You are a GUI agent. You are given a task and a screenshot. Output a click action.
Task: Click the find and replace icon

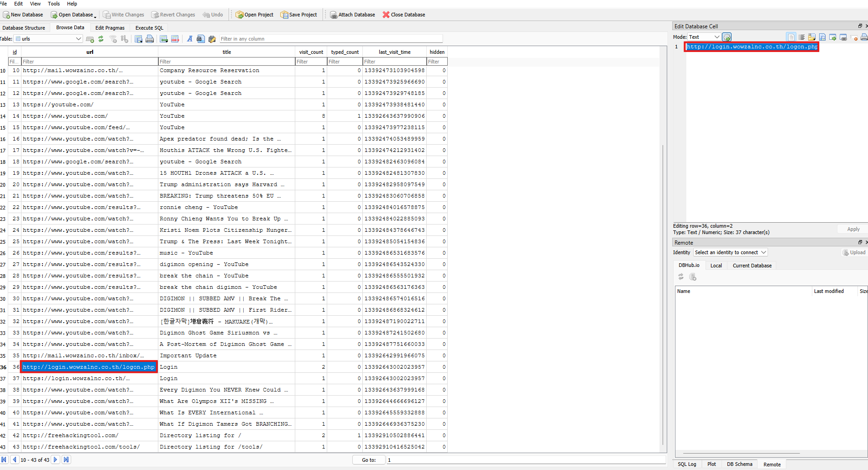[x=212, y=39]
